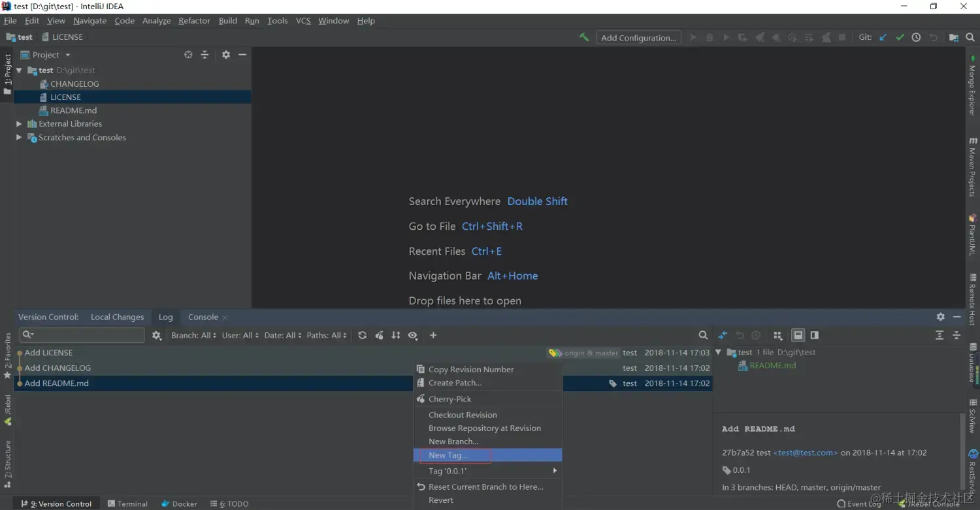The image size is (980, 510).
Task: Select the Add LICENSE commit row
Action: coord(363,353)
